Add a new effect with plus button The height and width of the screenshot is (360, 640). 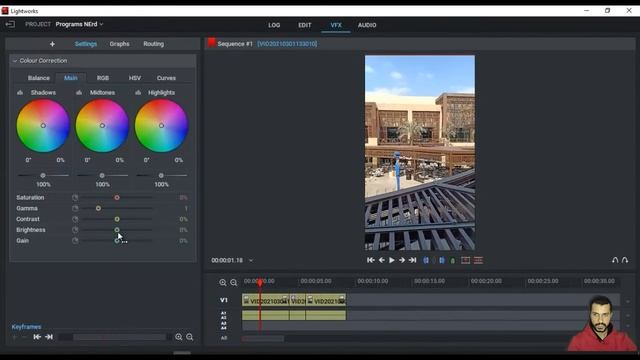[x=52, y=44]
